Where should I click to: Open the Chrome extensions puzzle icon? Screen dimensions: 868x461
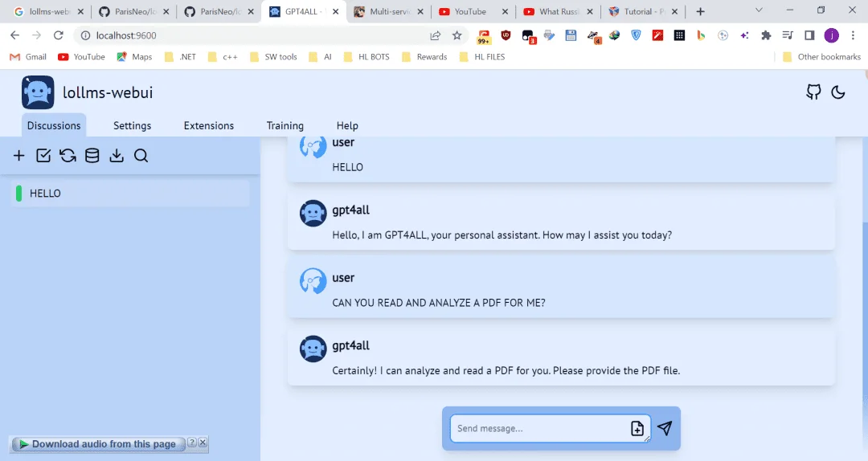pos(766,35)
